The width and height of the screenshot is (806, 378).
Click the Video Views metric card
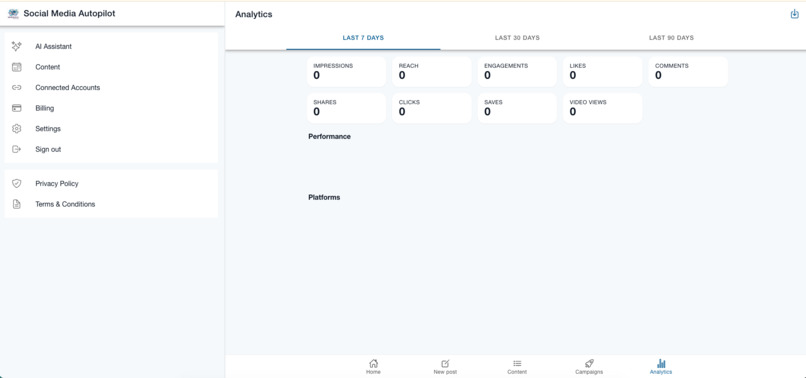[x=602, y=108]
